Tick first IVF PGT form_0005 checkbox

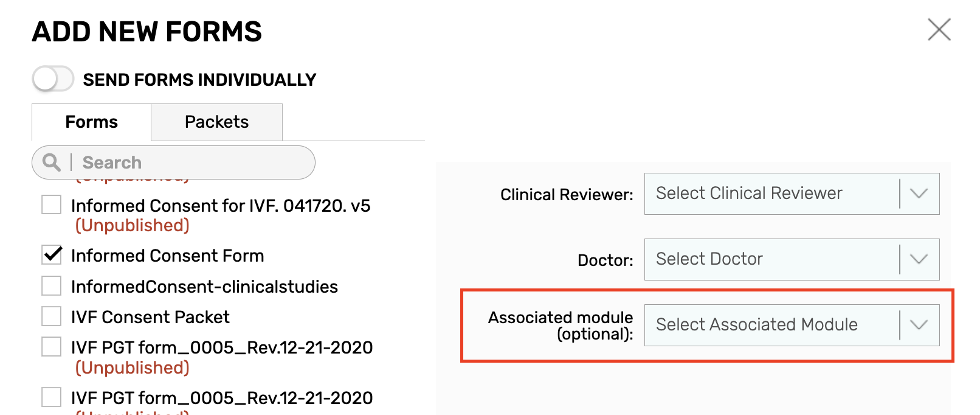click(x=52, y=347)
